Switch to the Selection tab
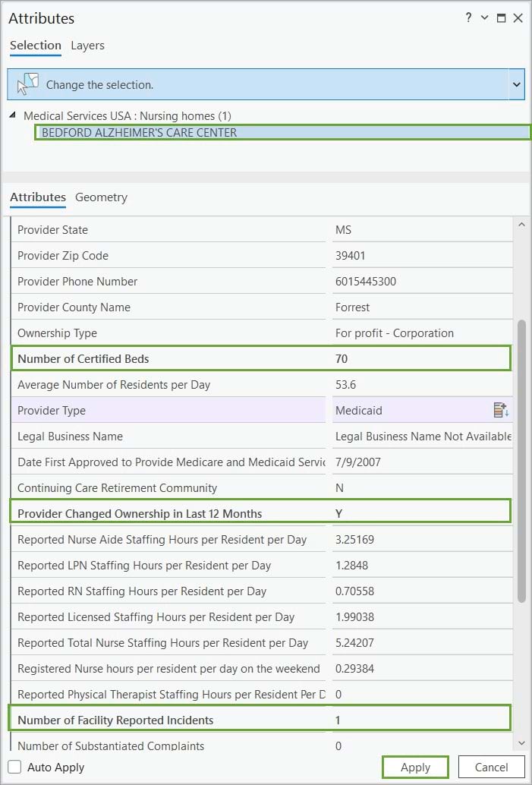The width and height of the screenshot is (532, 785). click(x=36, y=45)
